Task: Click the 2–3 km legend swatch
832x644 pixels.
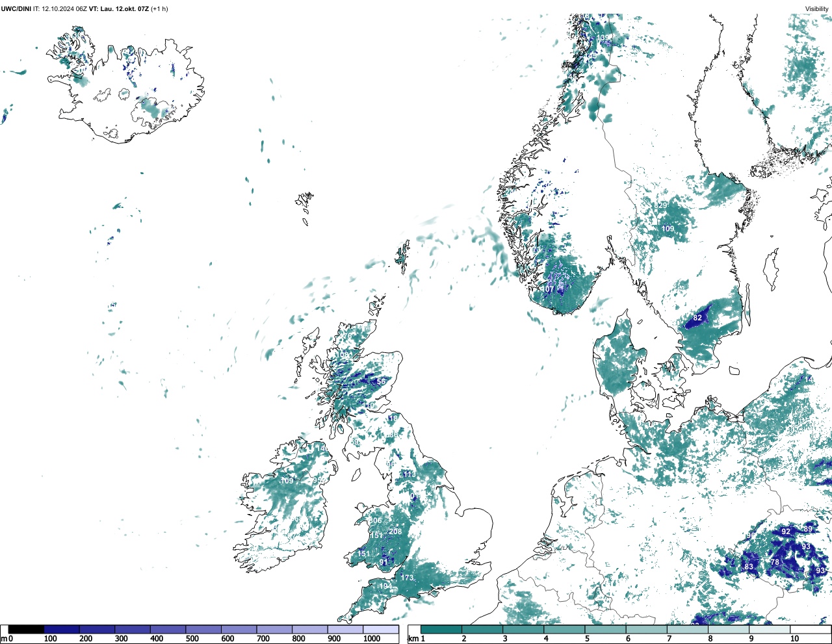Action: (482, 630)
